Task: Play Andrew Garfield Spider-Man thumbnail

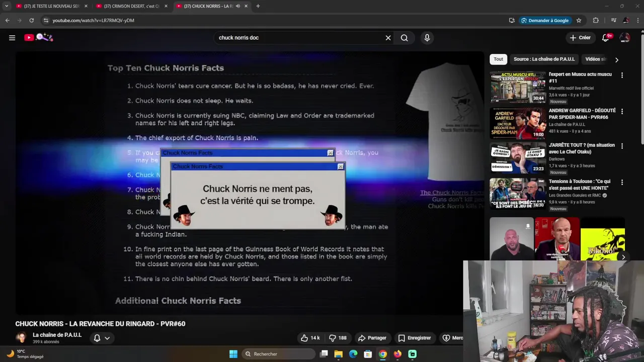Action: [x=518, y=123]
